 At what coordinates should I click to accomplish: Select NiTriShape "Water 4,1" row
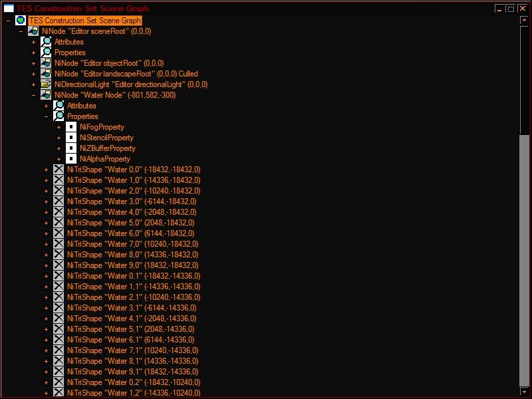[132, 319]
